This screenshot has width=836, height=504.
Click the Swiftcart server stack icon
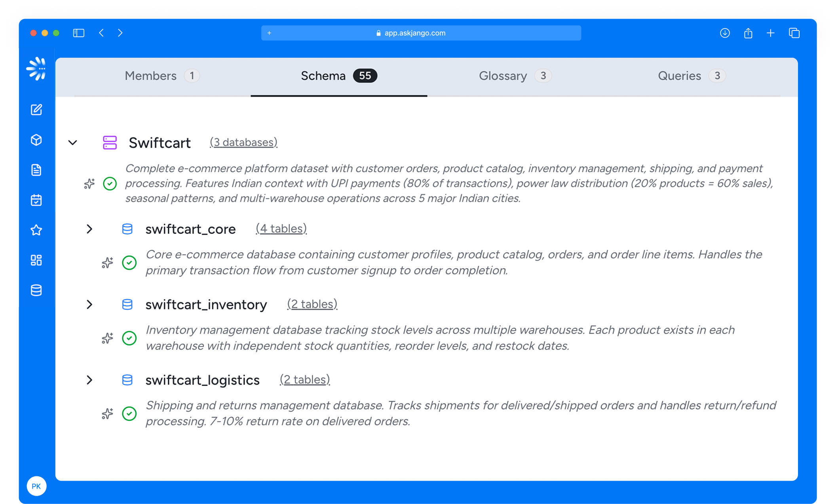pyautogui.click(x=110, y=142)
